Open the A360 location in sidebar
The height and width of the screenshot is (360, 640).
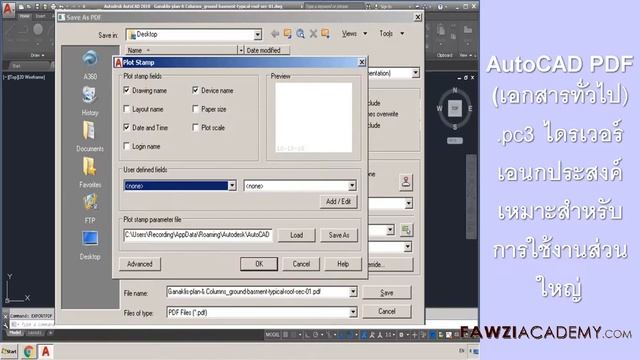pyautogui.click(x=90, y=65)
